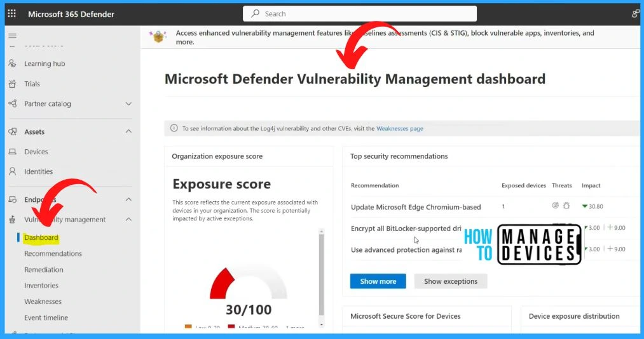Image resolution: width=644 pixels, height=339 pixels.
Task: Click the Show more button
Action: point(378,281)
